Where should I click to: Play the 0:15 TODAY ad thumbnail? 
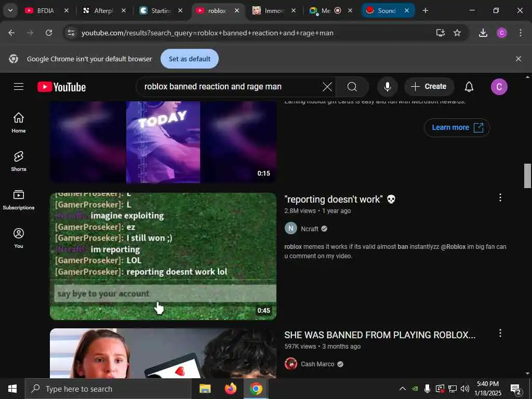163,142
